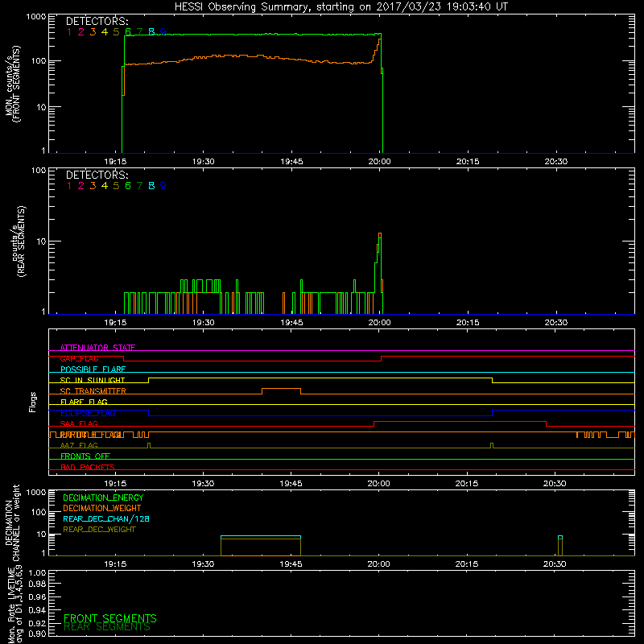Click the 19:30 tick label under front segments plot

point(204,162)
